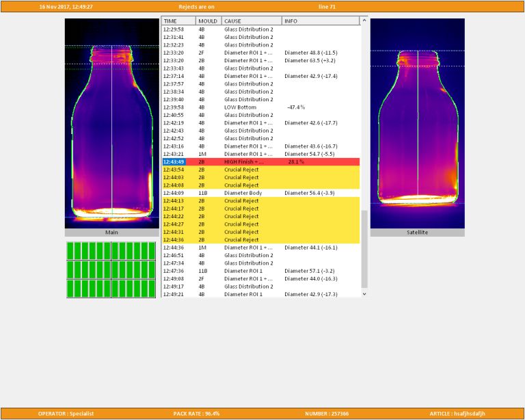The height and width of the screenshot is (420, 525).
Task: Select the Crucial Reject entry at 12:43:54
Action: pos(260,170)
